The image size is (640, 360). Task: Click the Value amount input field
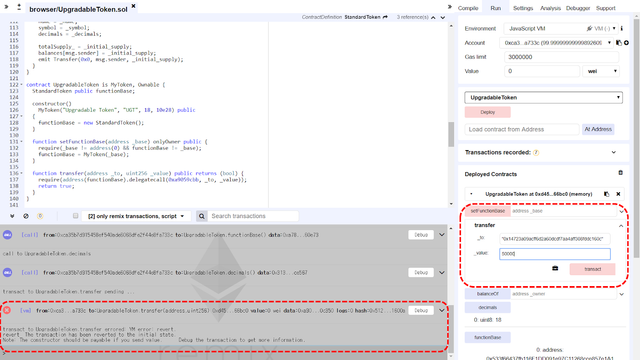click(x=542, y=71)
